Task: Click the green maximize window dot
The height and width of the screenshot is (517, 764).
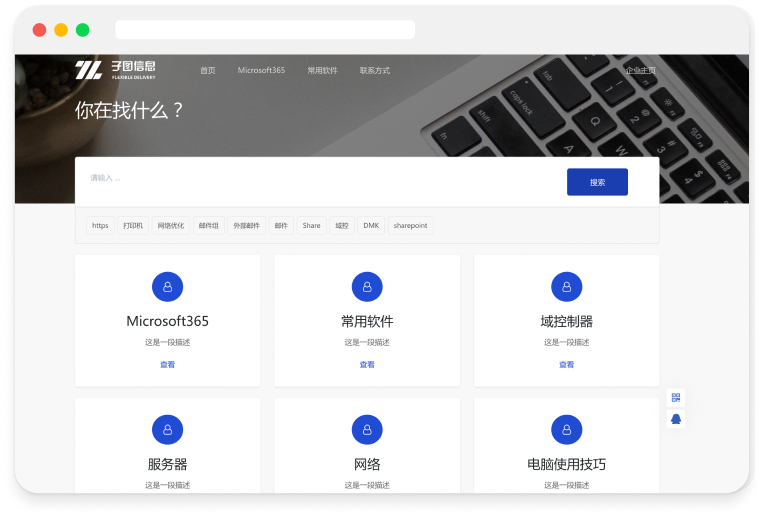Action: 82,30
